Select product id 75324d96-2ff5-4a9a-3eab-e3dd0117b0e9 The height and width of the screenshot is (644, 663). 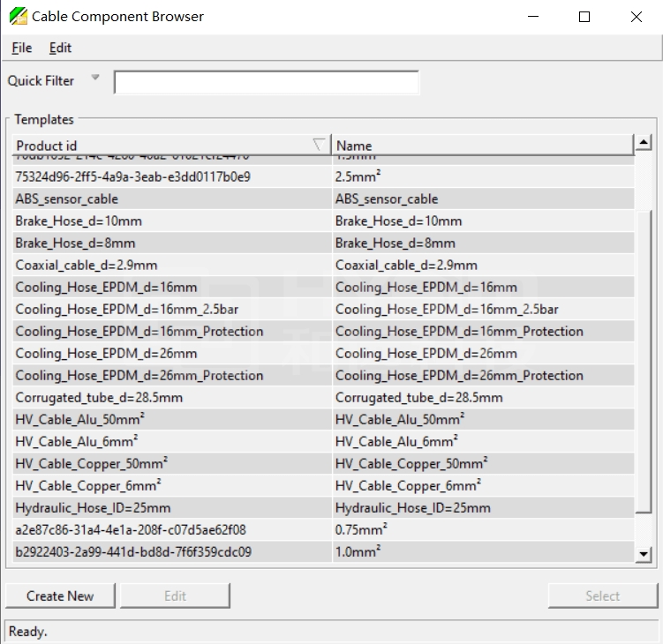(x=172, y=176)
